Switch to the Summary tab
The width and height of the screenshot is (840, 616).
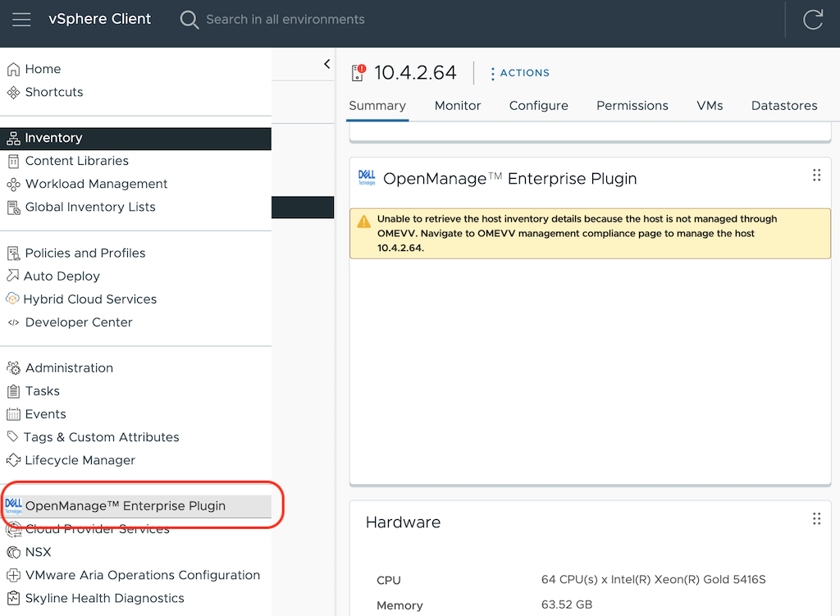point(377,106)
